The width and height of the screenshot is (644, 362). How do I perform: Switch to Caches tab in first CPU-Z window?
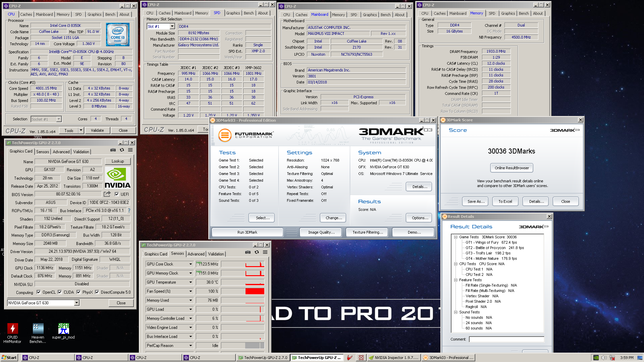pyautogui.click(x=26, y=14)
